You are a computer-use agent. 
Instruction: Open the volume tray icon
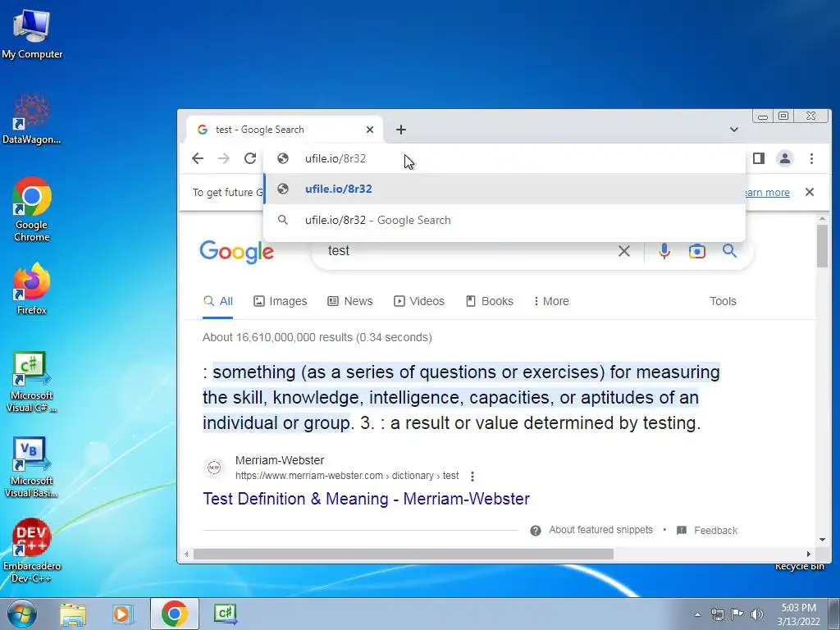coord(757,614)
